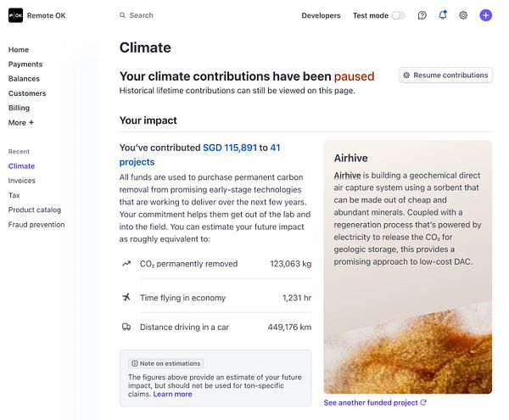Expand the More menu in sidebar
Screen dimensions: 509x420
(21, 122)
